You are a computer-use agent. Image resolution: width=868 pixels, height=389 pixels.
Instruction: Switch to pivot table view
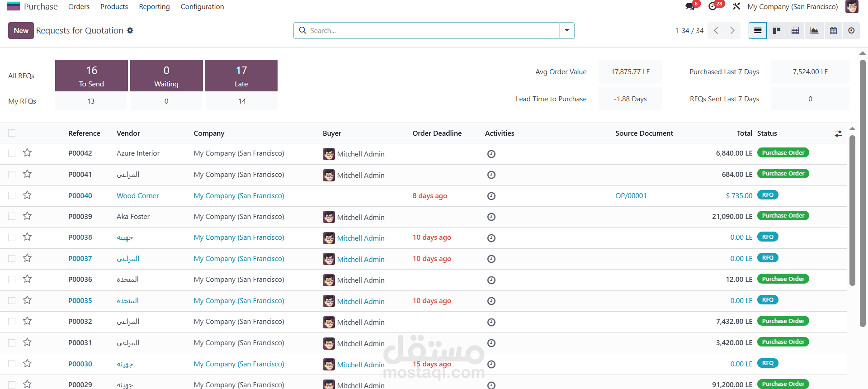click(x=795, y=30)
